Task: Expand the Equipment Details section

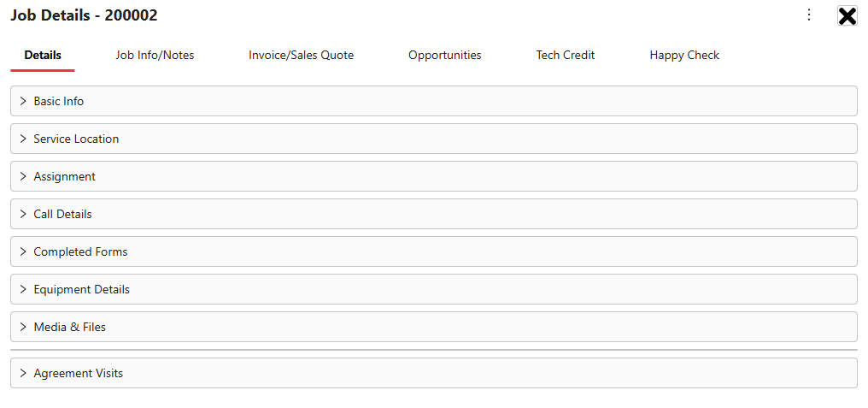Action: click(434, 289)
